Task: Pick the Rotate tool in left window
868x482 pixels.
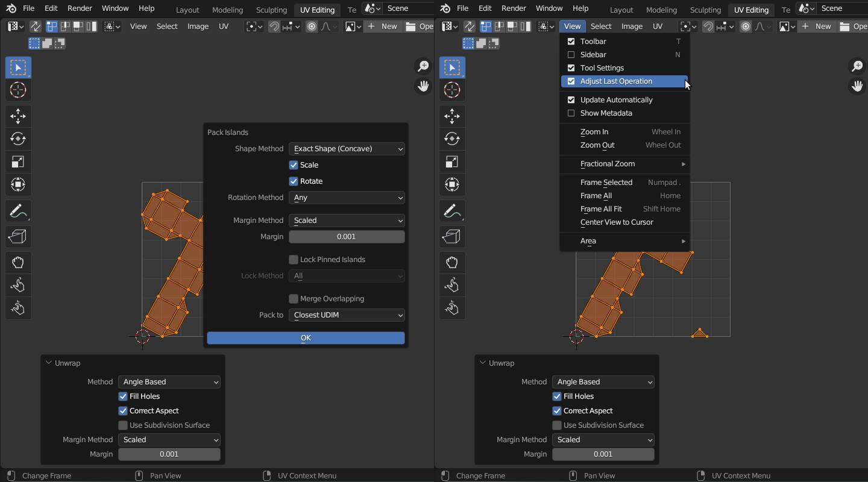Action: point(18,139)
